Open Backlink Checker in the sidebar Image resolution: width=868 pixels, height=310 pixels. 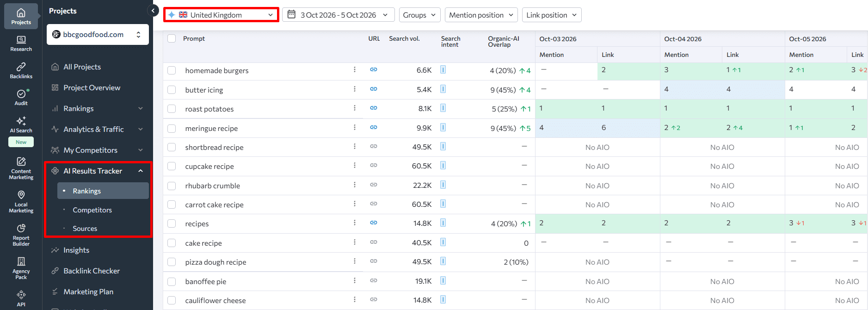click(92, 271)
